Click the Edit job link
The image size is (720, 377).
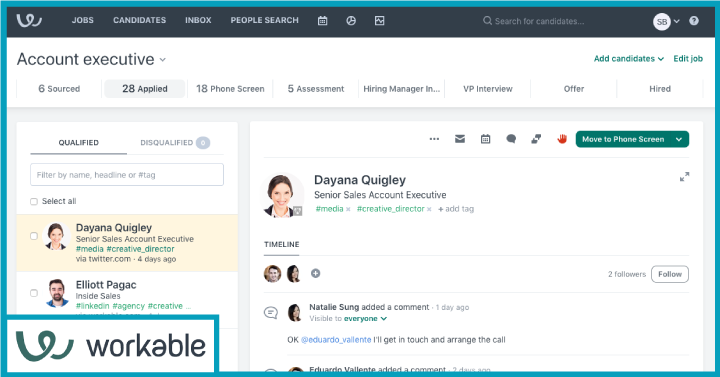[x=688, y=58]
